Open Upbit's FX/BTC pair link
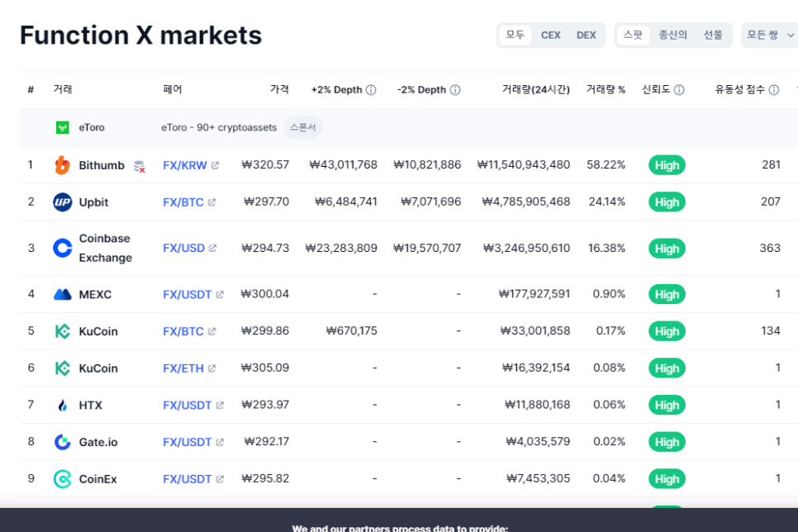 183,202
